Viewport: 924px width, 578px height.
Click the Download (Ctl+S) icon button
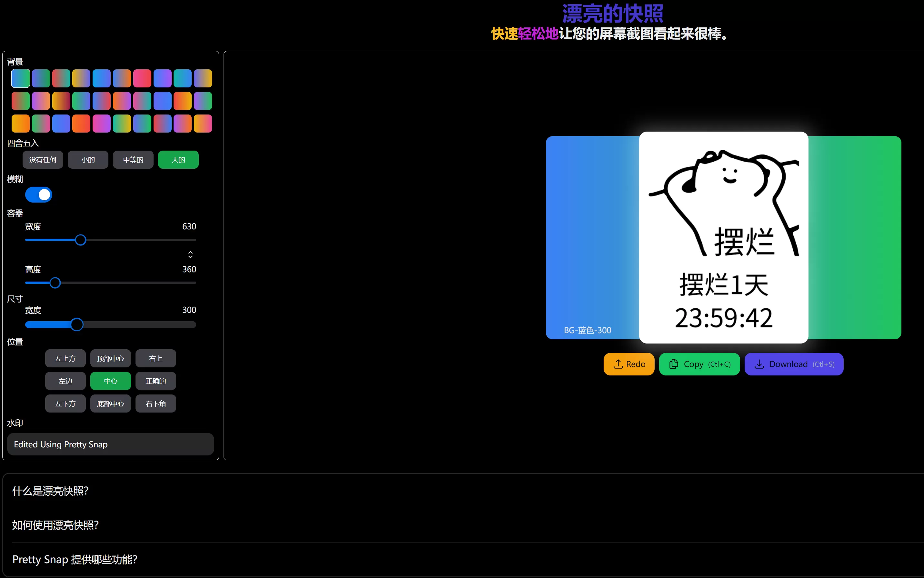point(759,364)
